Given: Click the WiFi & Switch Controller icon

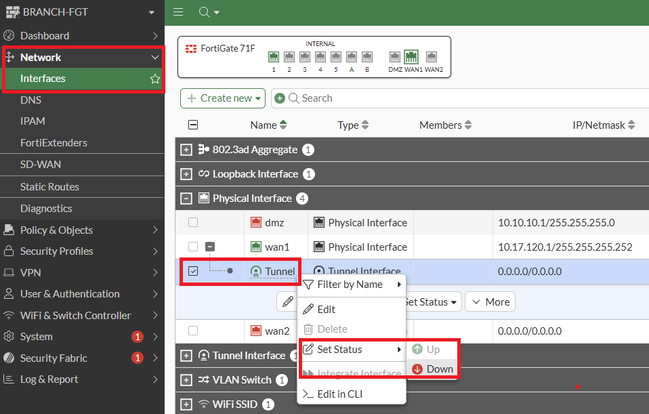Looking at the screenshot, I should click(9, 315).
